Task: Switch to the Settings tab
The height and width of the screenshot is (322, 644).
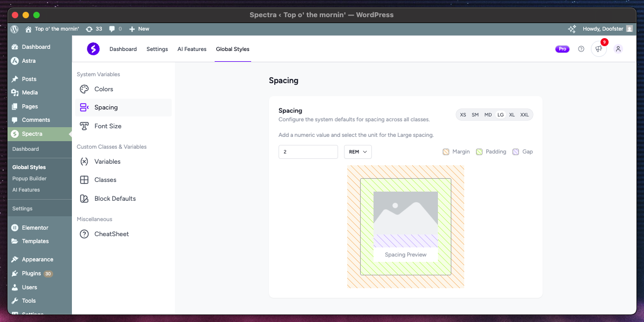Action: [157, 49]
